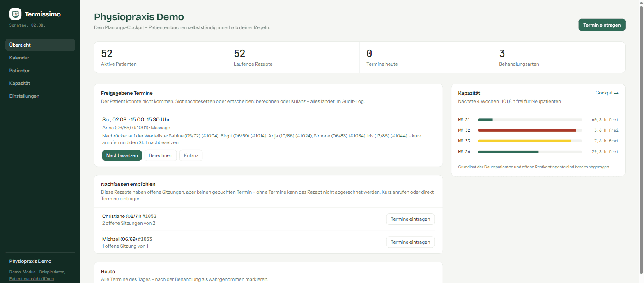Screen dimensions: 644x283
Task: Click the yellow KW 33 capacity bar
Action: coord(530,141)
